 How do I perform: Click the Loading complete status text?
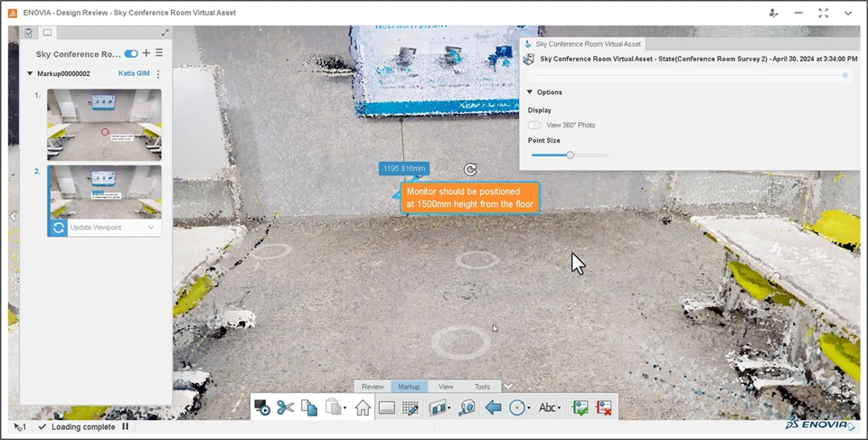(83, 426)
